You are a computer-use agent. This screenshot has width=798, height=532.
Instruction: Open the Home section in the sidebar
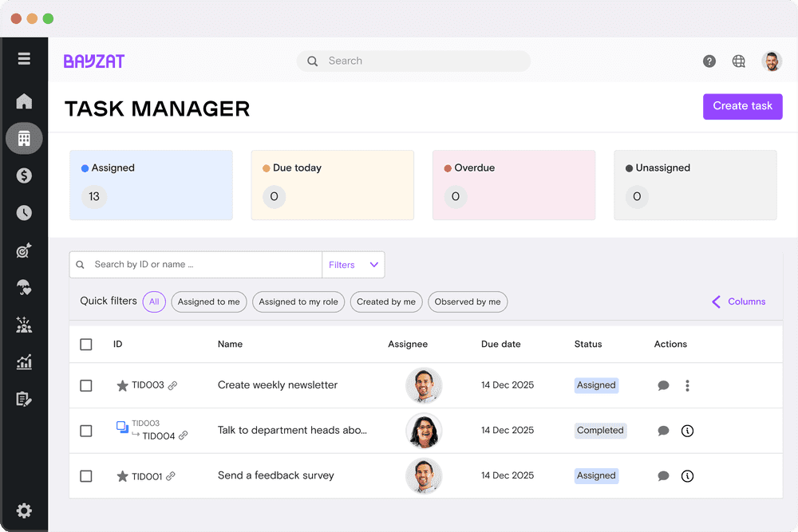[x=24, y=101]
